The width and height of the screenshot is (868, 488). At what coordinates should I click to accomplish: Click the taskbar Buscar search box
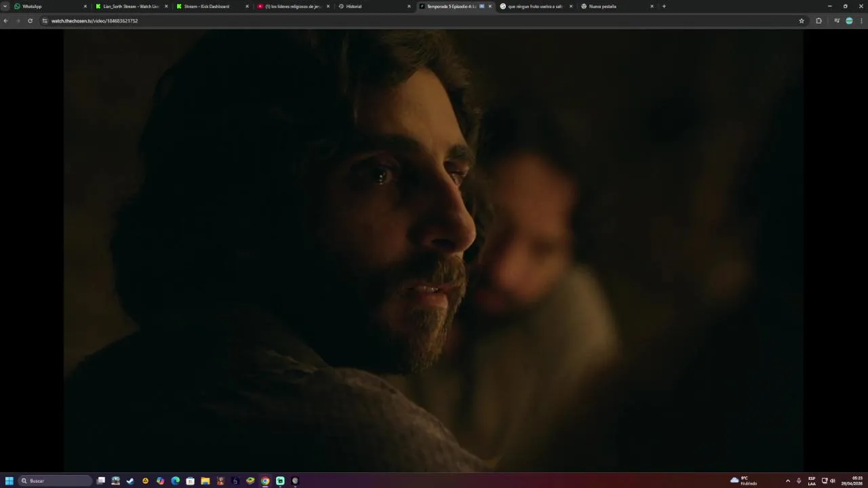pyautogui.click(x=56, y=481)
